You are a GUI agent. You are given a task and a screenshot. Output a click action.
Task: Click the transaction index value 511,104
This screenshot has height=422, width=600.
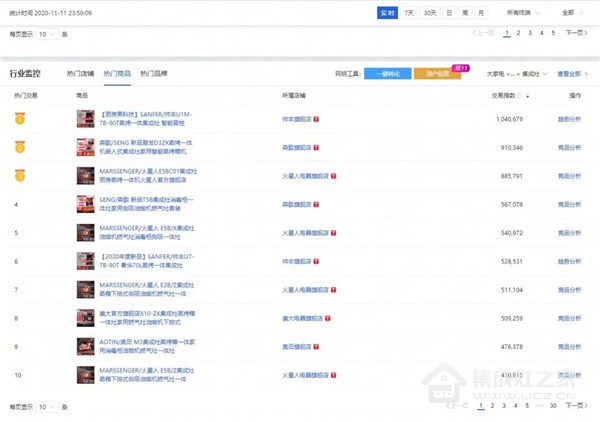point(512,290)
